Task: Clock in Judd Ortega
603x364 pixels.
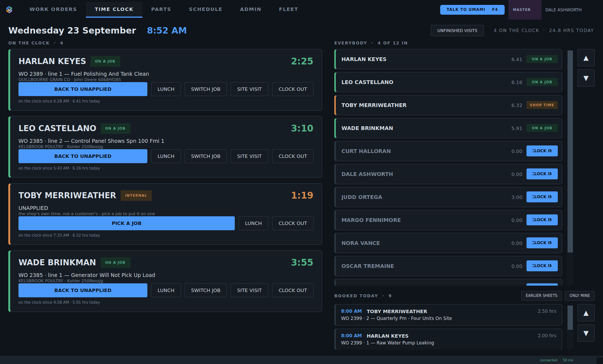Action: 542,197
